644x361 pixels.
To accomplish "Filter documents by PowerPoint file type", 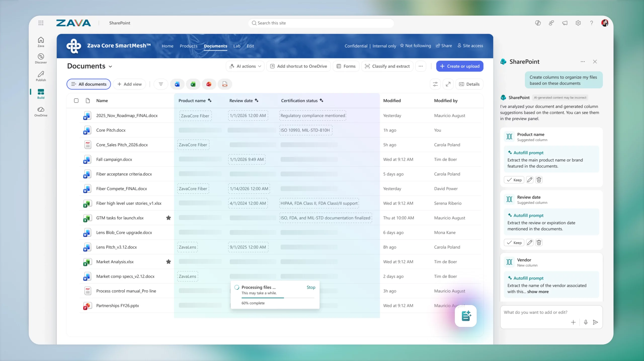I will coord(209,84).
